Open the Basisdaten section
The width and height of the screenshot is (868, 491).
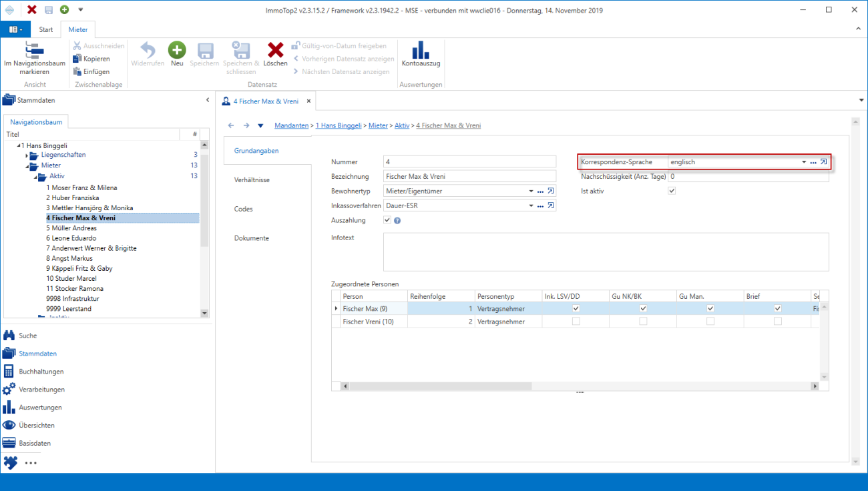pyautogui.click(x=27, y=443)
